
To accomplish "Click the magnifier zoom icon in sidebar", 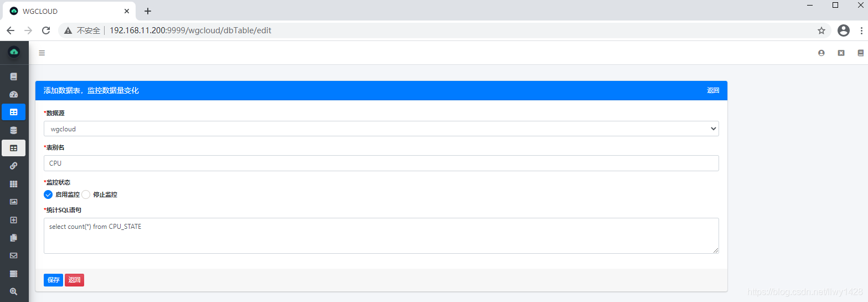I will (x=14, y=291).
